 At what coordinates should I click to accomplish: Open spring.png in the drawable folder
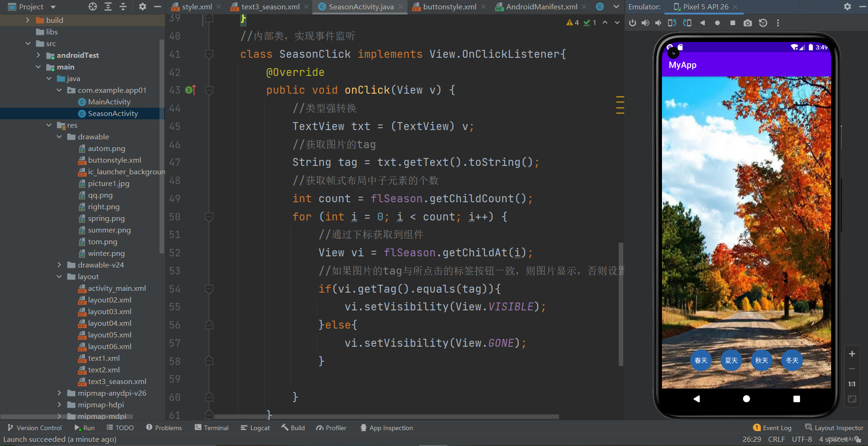click(106, 218)
